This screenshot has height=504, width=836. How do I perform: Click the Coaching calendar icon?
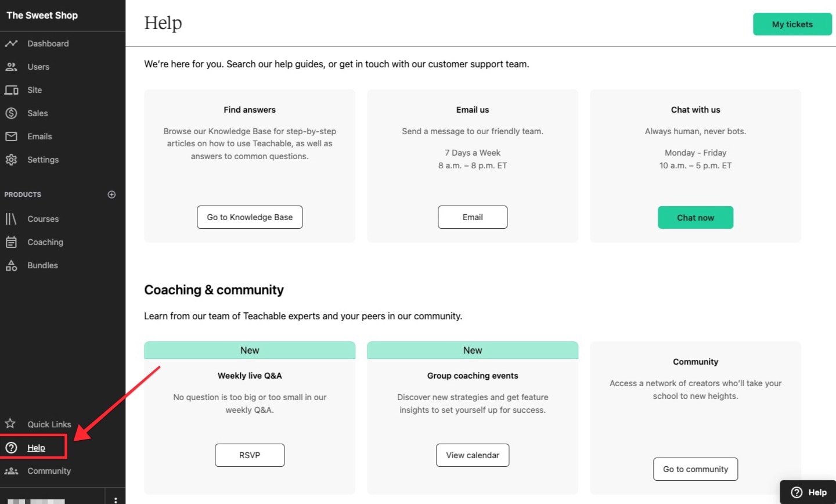11,242
